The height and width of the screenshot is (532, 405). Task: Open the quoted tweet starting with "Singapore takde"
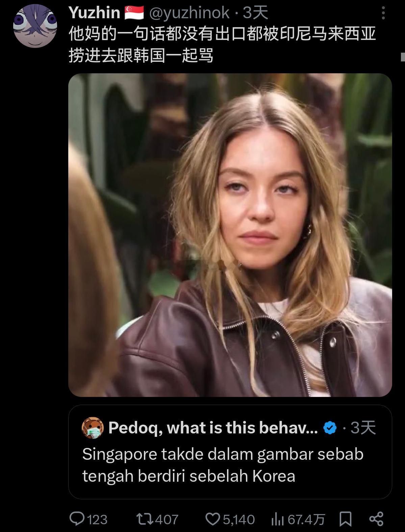pyautogui.click(x=223, y=465)
